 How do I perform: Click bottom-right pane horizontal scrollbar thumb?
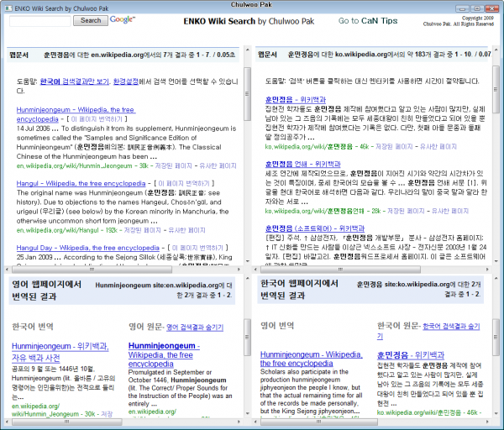318,422
